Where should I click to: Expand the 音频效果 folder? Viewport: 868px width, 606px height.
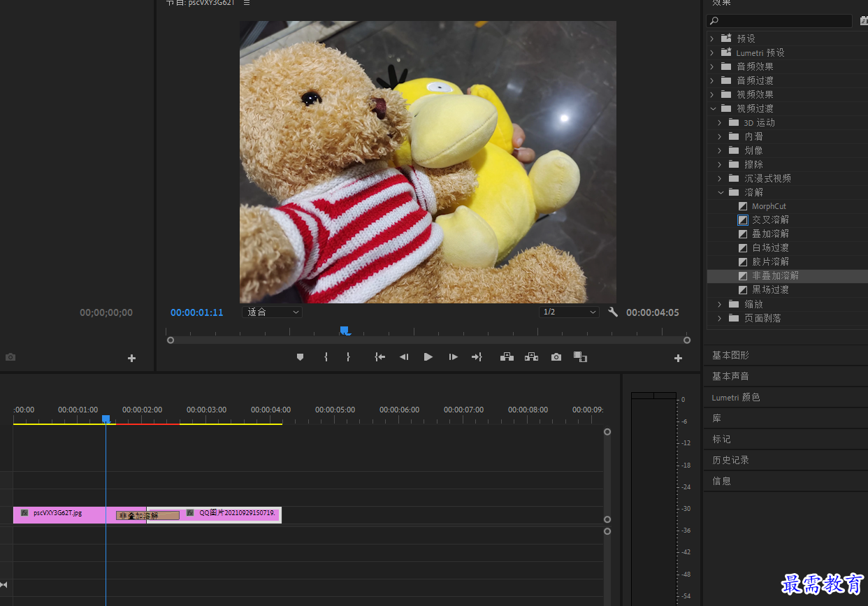click(712, 66)
